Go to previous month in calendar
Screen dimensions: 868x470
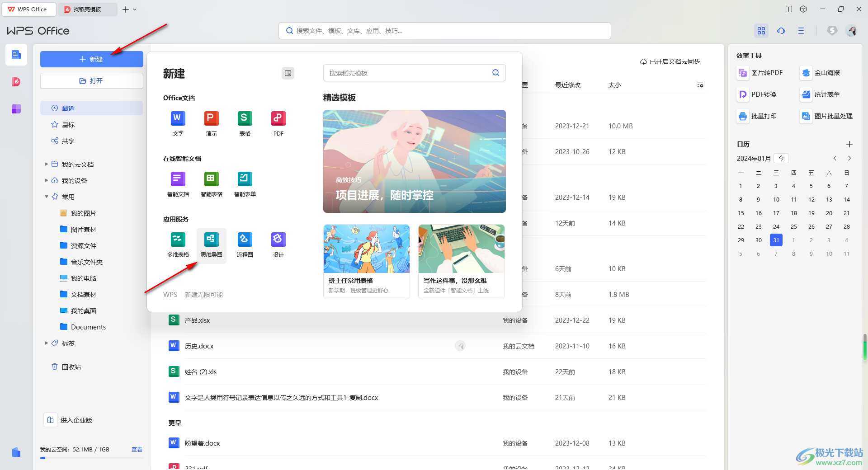pyautogui.click(x=835, y=158)
